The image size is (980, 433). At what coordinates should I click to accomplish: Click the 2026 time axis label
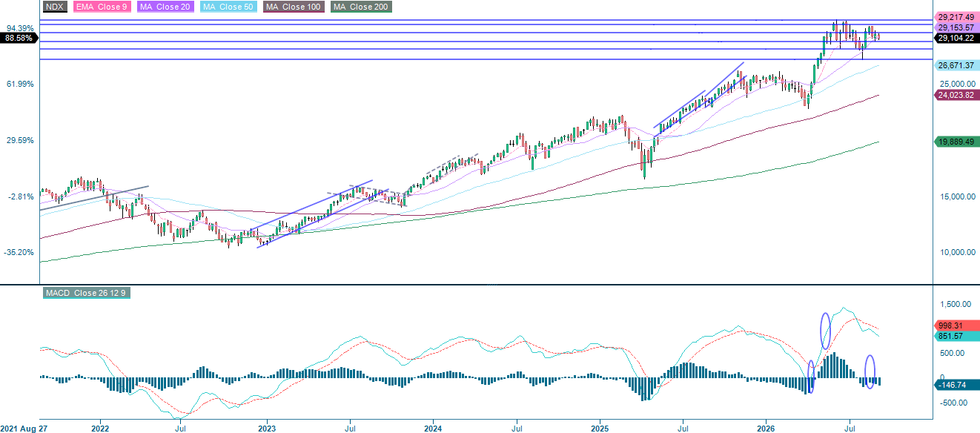[767, 428]
